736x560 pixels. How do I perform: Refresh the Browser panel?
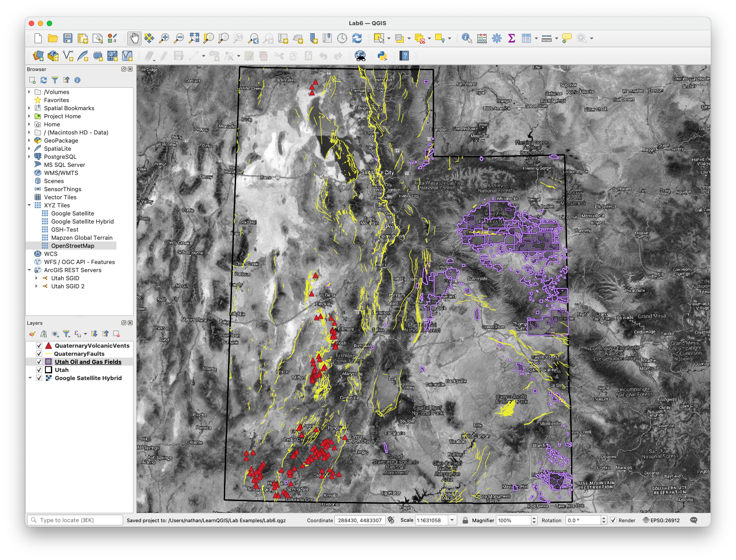[44, 80]
